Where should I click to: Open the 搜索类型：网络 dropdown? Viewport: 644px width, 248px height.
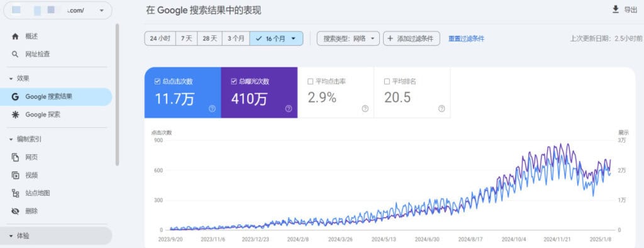348,38
